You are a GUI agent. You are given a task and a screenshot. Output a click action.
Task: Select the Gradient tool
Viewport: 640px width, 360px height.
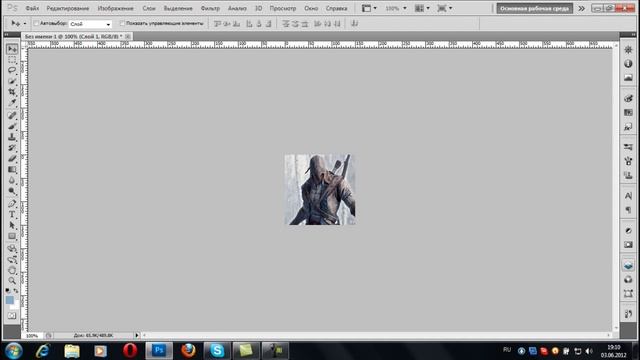pyautogui.click(x=12, y=169)
